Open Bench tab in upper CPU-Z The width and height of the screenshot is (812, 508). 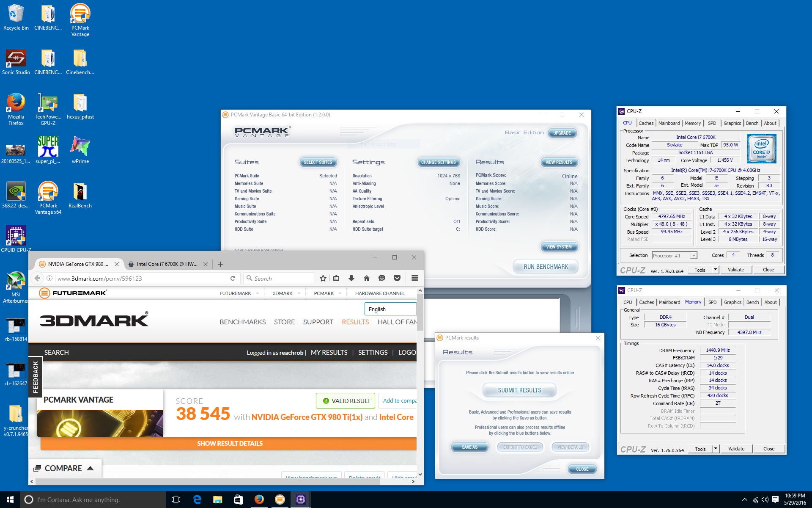(x=752, y=123)
